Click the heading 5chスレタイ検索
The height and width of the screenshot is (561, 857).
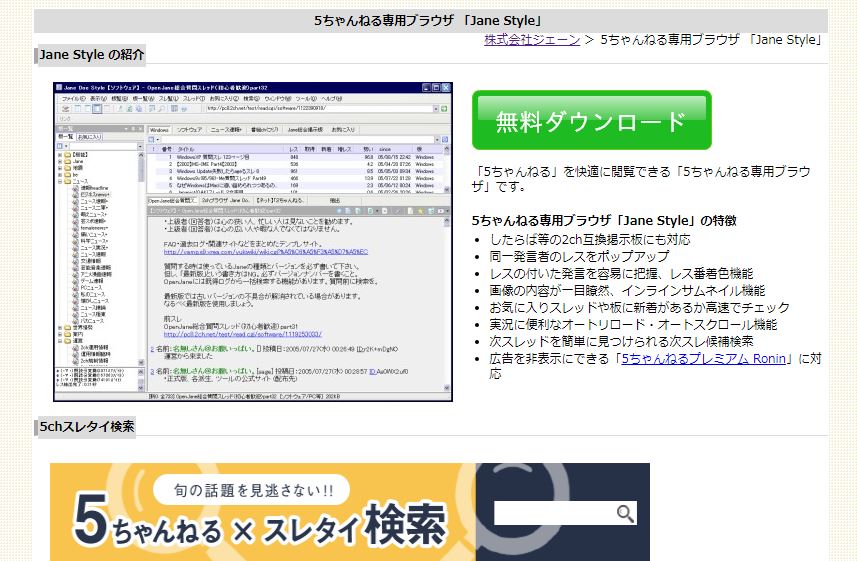pos(86,426)
